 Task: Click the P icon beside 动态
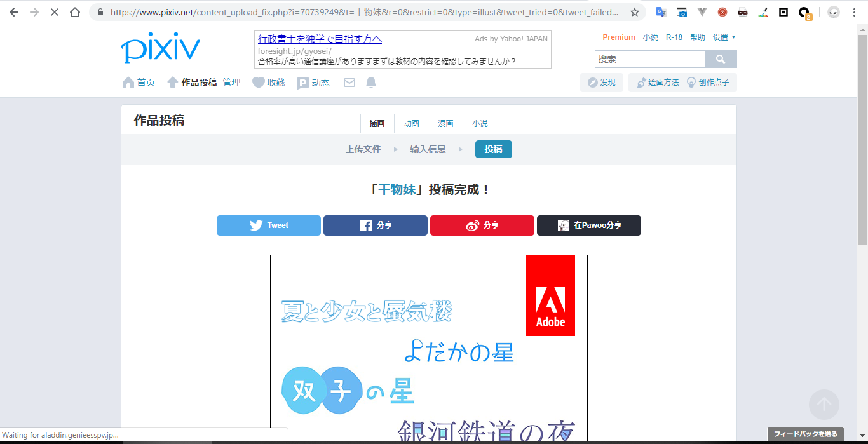pyautogui.click(x=303, y=83)
